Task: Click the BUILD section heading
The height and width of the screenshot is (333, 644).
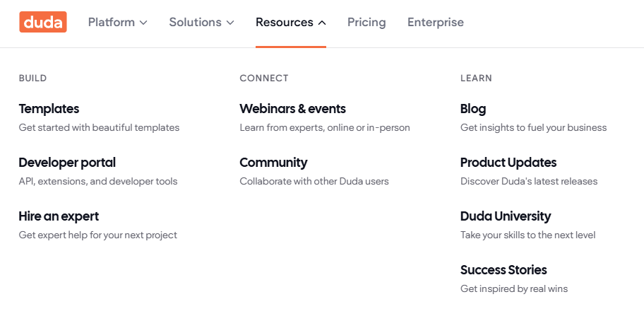Action: point(33,78)
